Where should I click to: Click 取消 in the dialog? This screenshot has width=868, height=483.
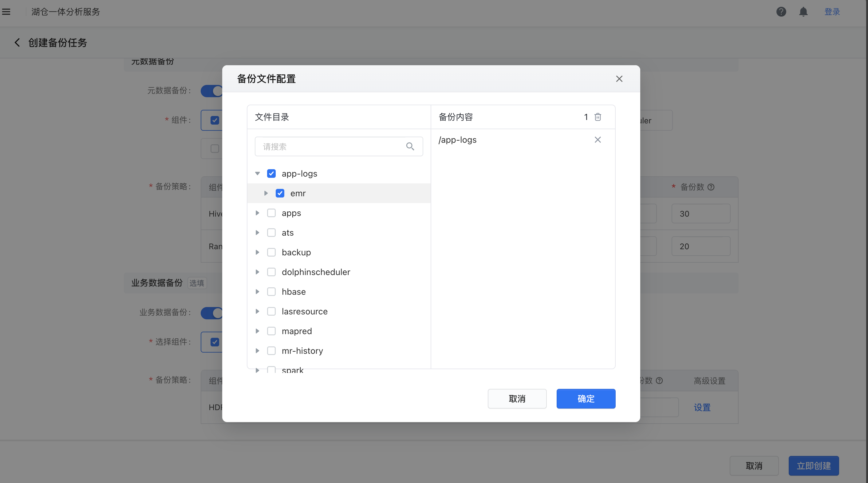(517, 399)
